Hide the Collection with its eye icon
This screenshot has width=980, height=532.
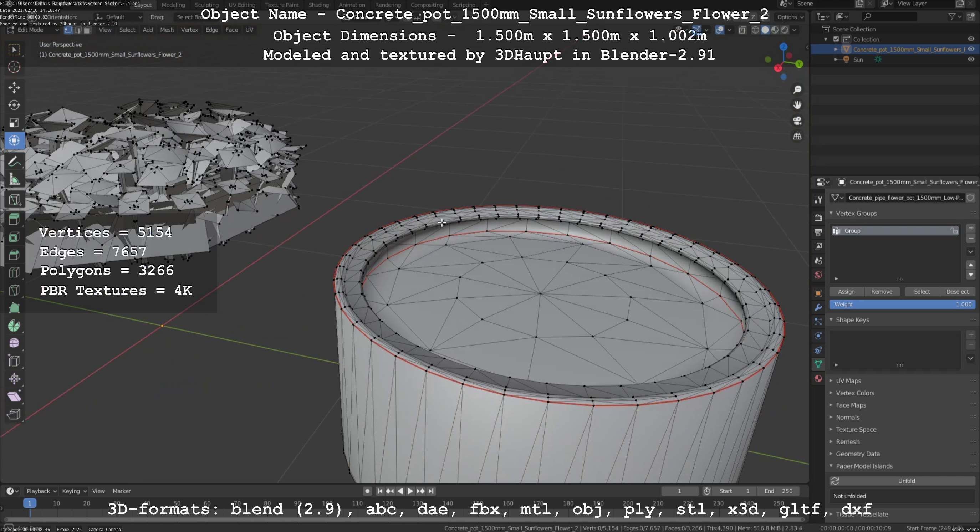click(x=971, y=39)
